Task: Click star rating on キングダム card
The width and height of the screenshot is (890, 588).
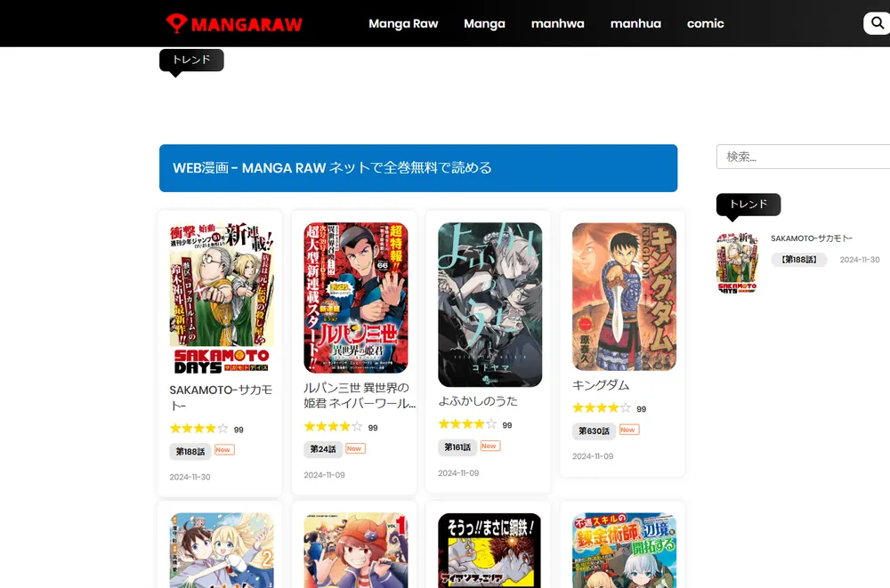Action: coord(602,408)
